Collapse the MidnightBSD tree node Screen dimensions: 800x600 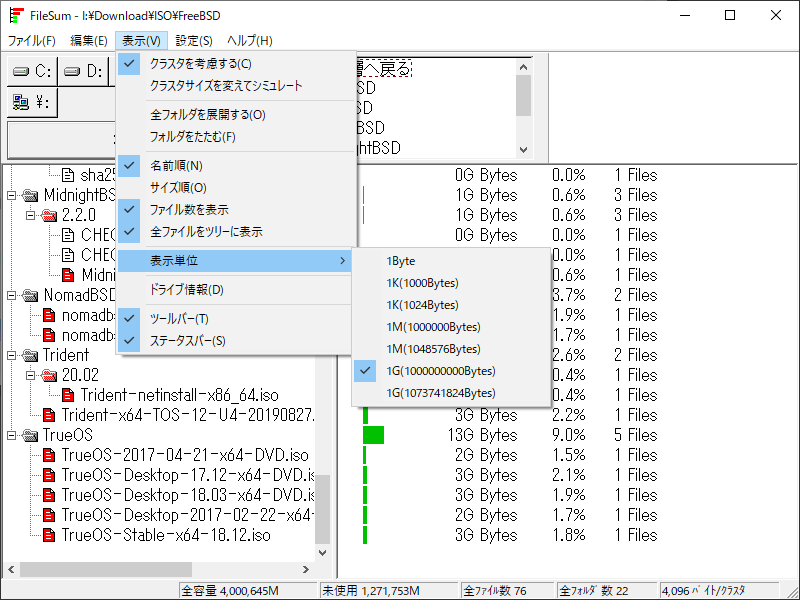pyautogui.click(x=12, y=195)
